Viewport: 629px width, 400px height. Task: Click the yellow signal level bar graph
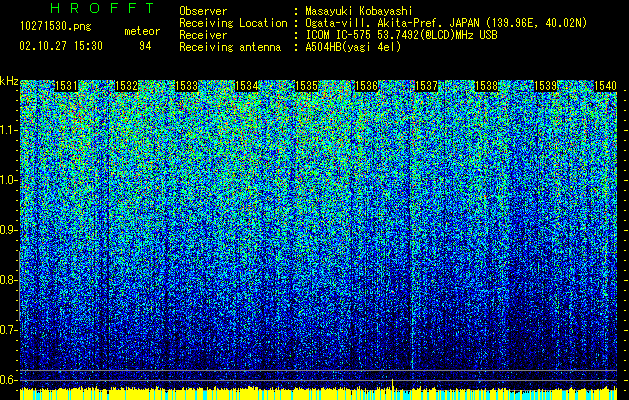(x=319, y=393)
